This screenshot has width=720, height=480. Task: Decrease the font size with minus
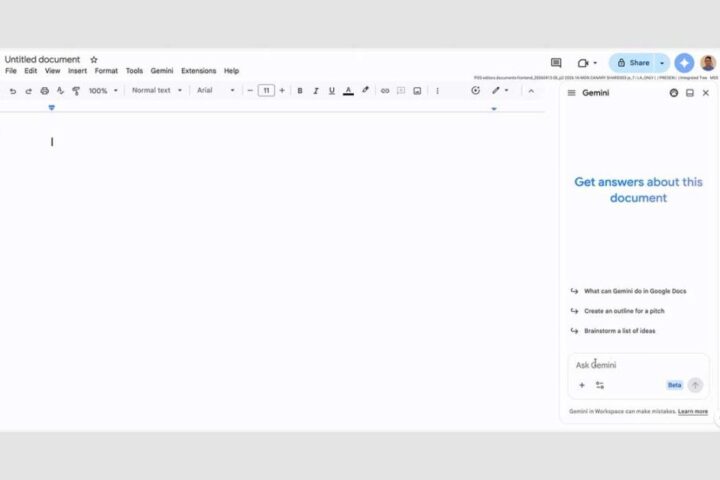point(250,91)
